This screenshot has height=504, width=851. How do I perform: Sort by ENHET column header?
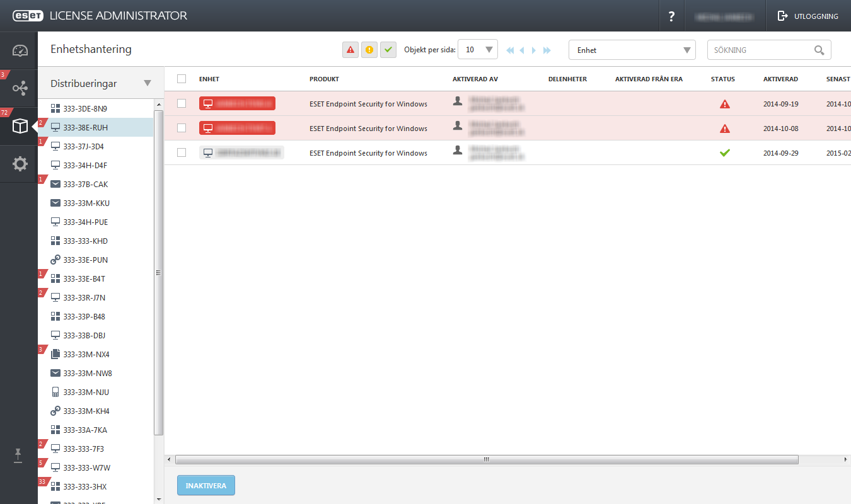[x=209, y=79]
